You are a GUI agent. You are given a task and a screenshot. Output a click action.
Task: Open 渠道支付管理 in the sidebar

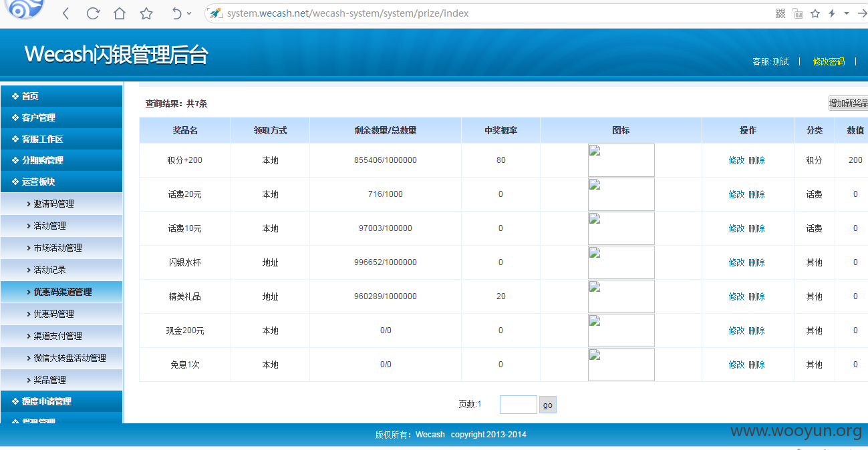61,336
